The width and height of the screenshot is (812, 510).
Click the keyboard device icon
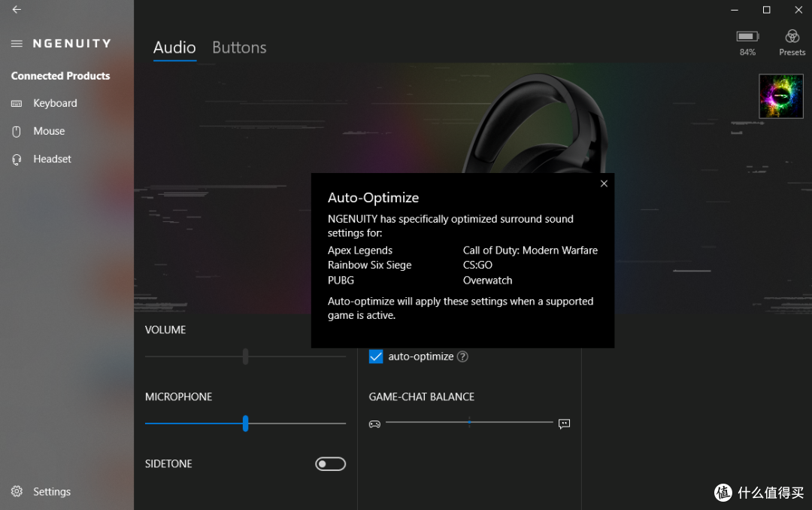17,104
